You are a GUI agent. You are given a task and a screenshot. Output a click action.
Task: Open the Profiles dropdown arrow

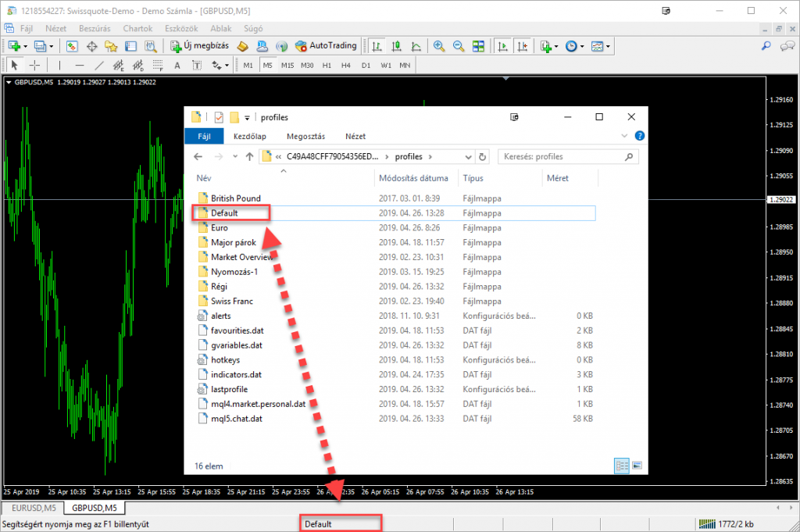tap(52, 47)
